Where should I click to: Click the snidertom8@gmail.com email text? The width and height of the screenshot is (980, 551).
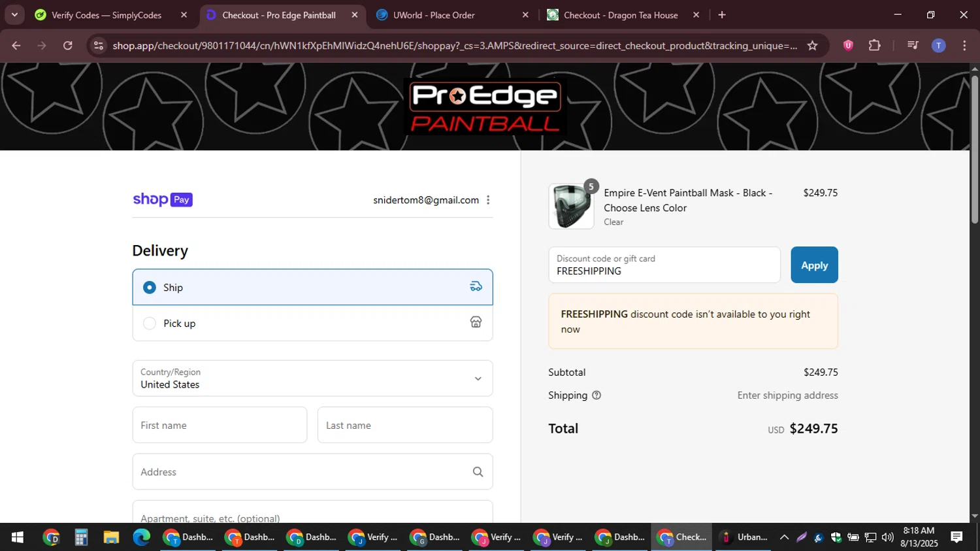[x=426, y=200]
